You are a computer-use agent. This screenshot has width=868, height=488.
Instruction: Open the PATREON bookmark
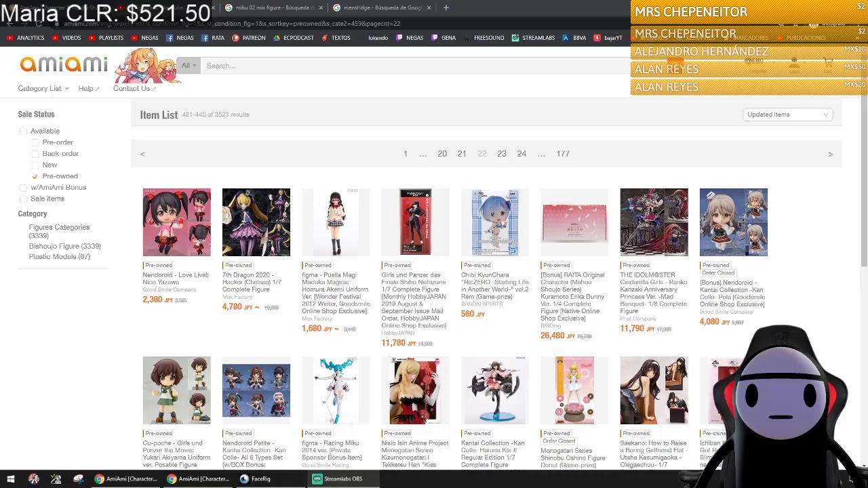[249, 38]
